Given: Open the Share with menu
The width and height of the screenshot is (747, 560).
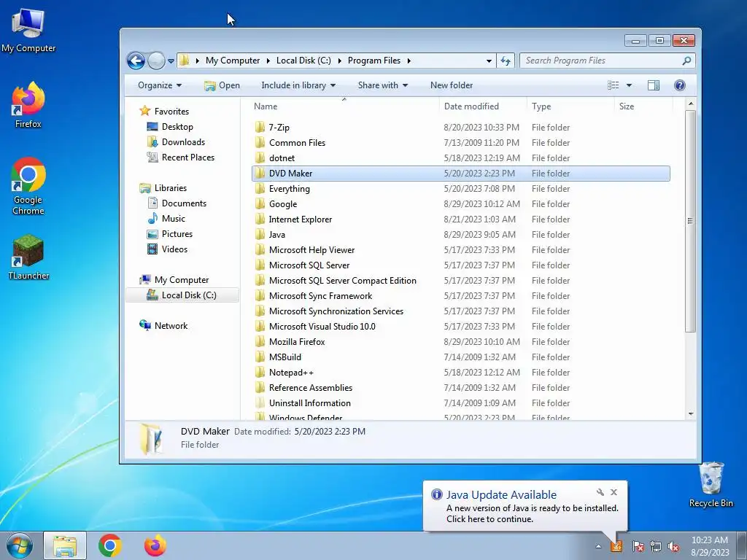Looking at the screenshot, I should (x=382, y=85).
